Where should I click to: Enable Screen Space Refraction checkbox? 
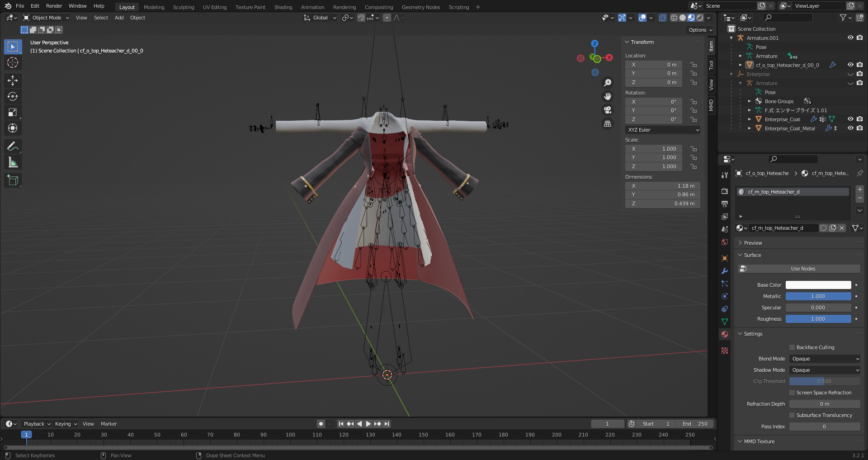pos(792,393)
